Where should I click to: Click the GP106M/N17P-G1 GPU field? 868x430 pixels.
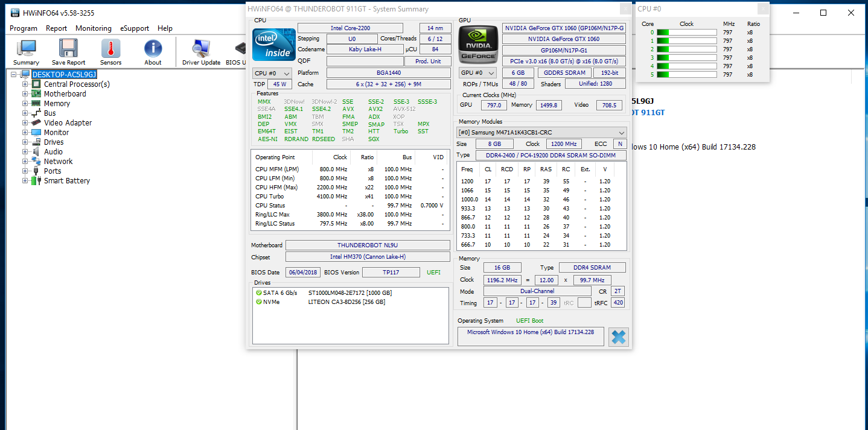click(x=564, y=51)
